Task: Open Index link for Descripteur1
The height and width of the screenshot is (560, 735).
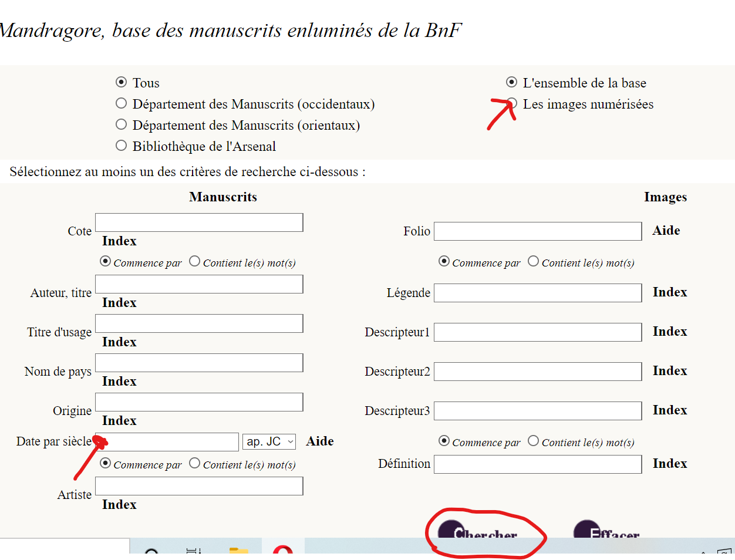Action: (670, 332)
